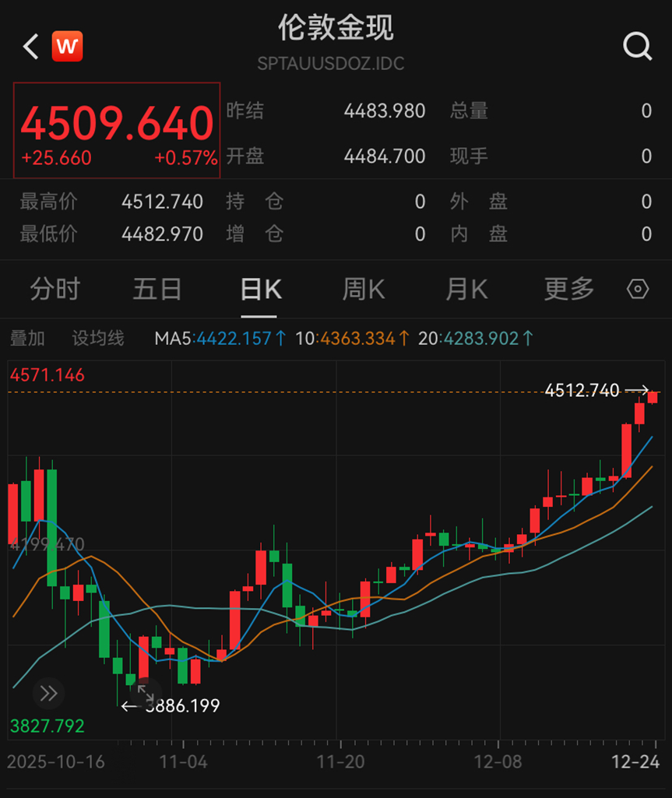
Task: Tap chart low label 3827.792
Action: tap(47, 726)
